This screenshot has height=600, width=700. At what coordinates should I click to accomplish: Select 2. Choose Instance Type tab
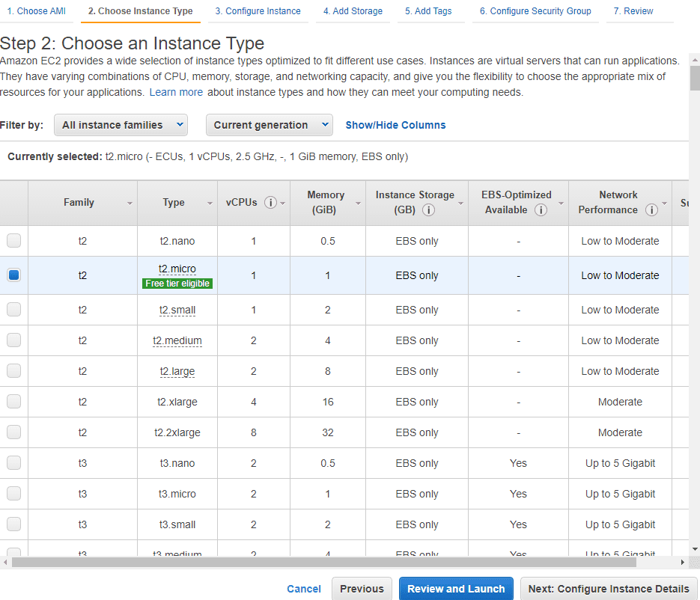tap(141, 11)
